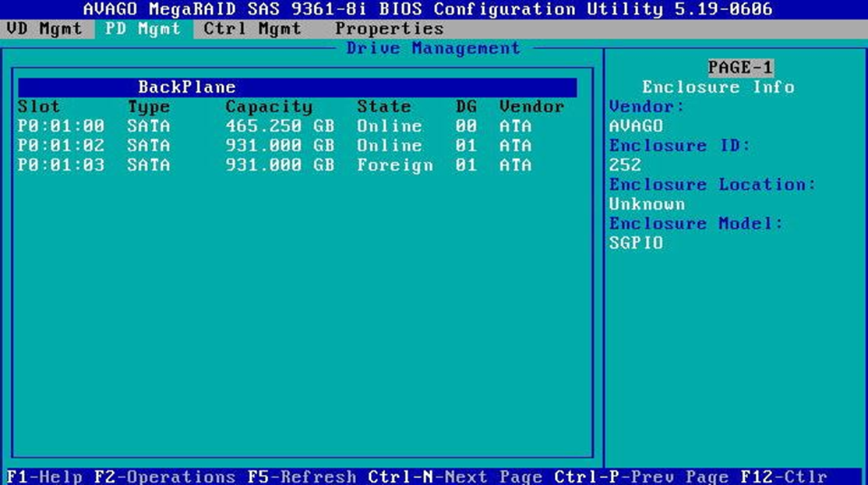Click the enclosure ID value 252
Viewport: 868px width, 485px height.
click(625, 165)
